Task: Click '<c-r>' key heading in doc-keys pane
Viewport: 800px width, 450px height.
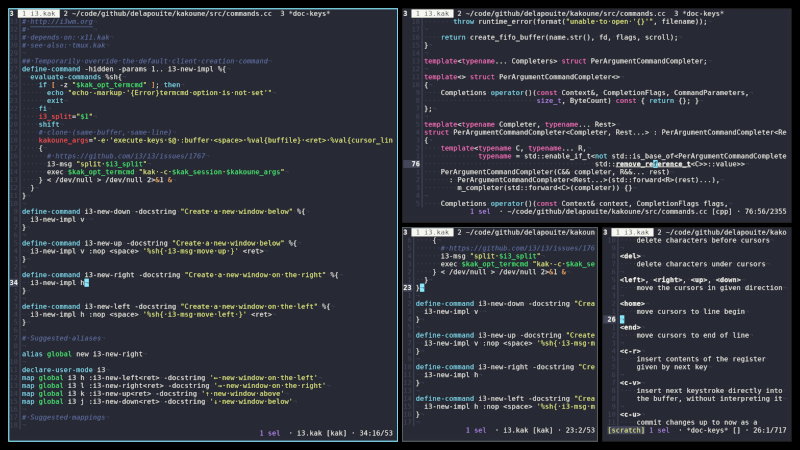Action: tap(630, 351)
